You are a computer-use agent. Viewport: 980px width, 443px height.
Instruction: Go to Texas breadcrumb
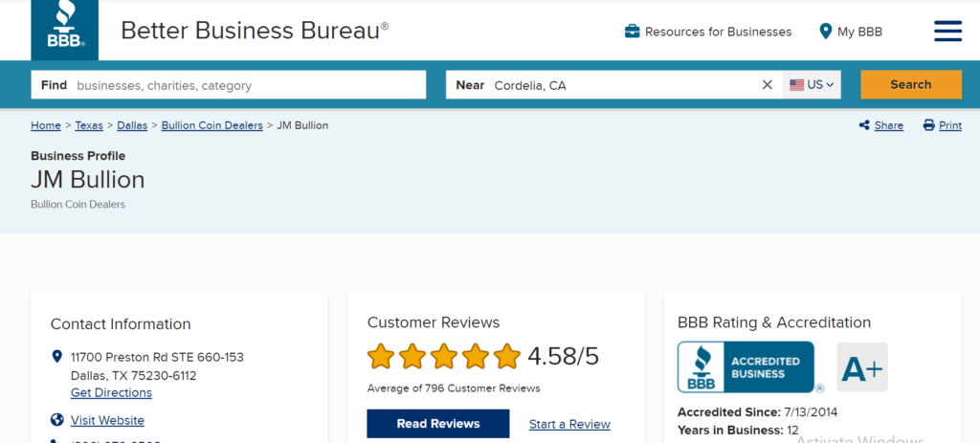89,125
